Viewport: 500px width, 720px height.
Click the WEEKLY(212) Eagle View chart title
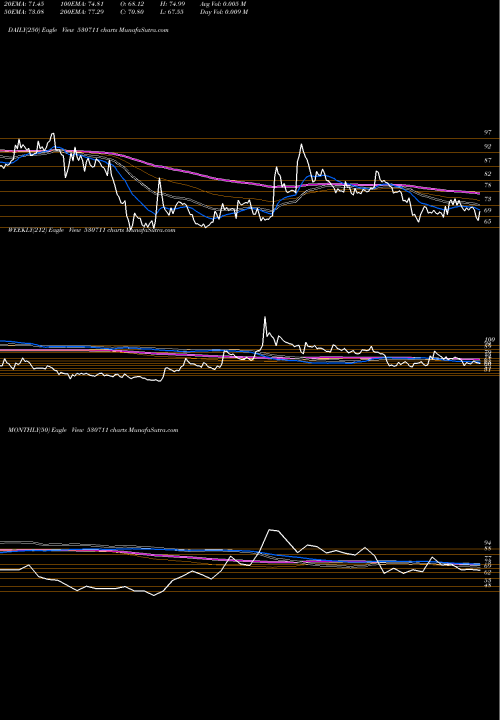click(91, 230)
